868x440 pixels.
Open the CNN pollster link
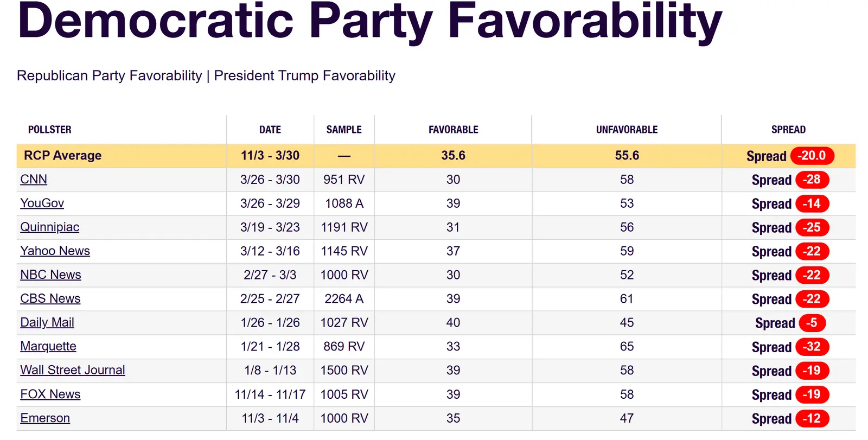pos(34,180)
